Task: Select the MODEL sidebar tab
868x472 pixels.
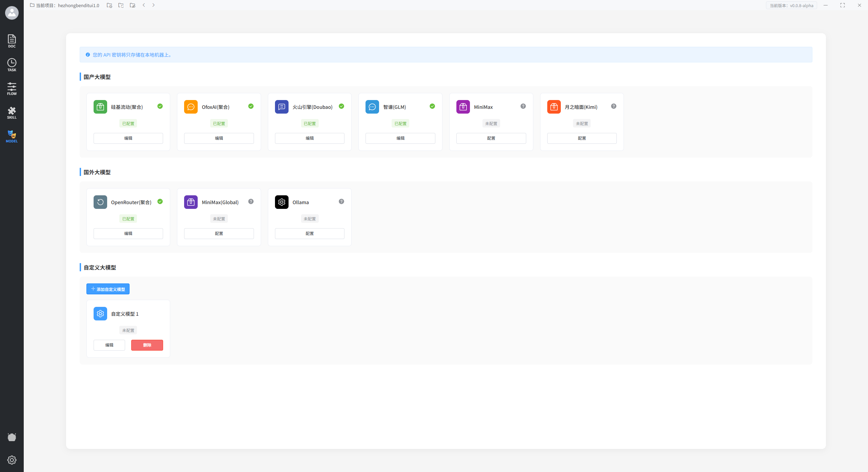Action: [12, 136]
